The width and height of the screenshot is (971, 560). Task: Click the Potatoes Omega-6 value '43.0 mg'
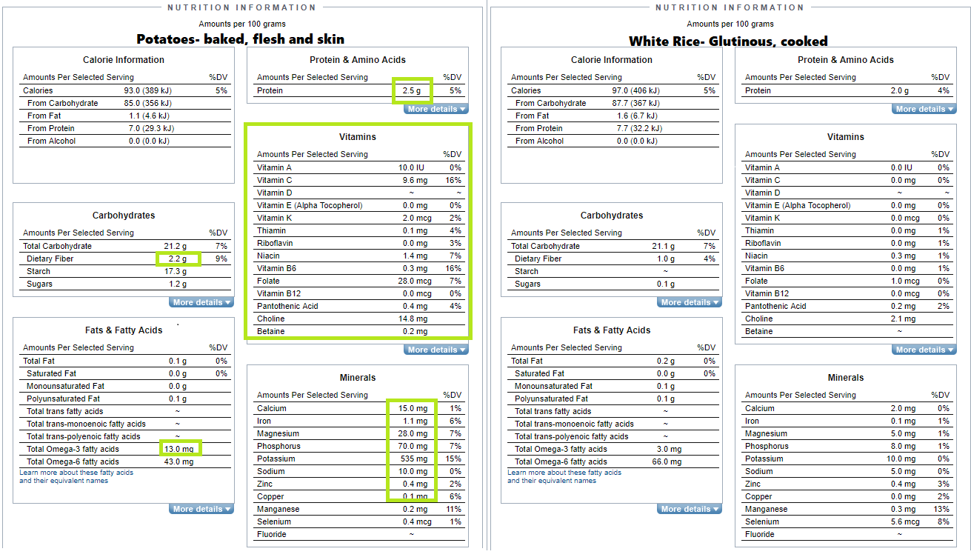(178, 461)
